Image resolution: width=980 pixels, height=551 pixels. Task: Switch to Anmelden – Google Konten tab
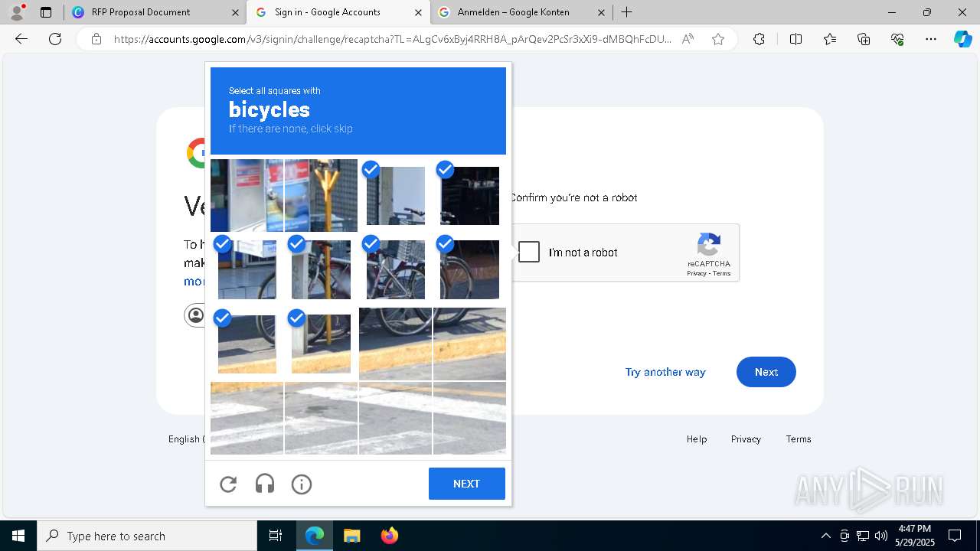pyautogui.click(x=521, y=12)
